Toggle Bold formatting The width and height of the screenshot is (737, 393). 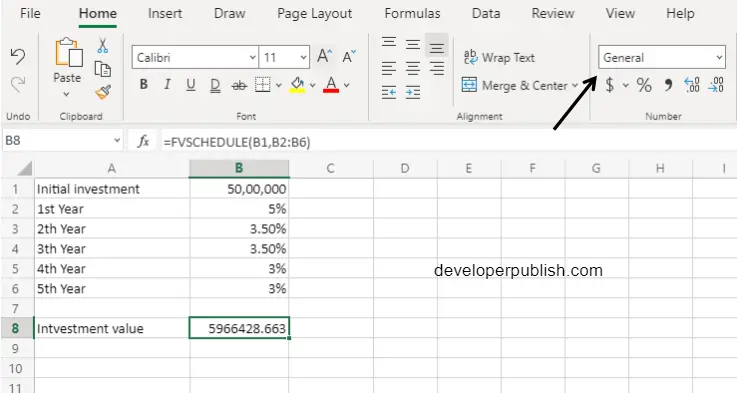pyautogui.click(x=144, y=85)
